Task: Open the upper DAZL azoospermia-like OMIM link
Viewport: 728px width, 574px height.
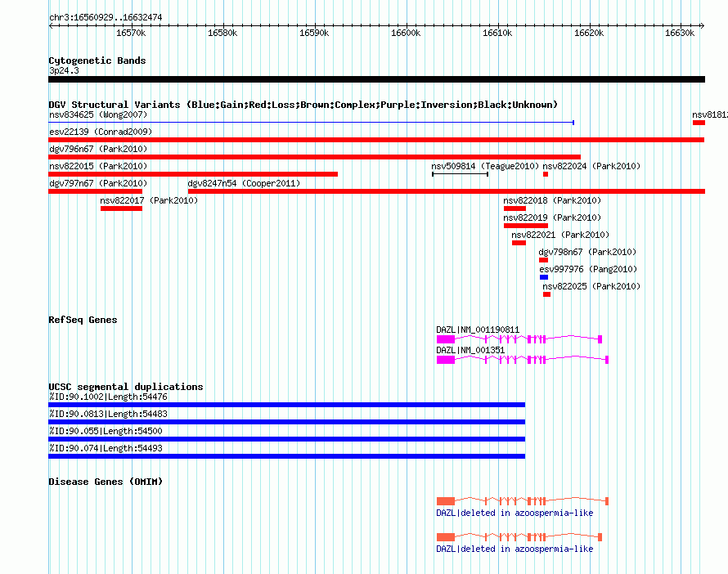Action: tap(515, 513)
